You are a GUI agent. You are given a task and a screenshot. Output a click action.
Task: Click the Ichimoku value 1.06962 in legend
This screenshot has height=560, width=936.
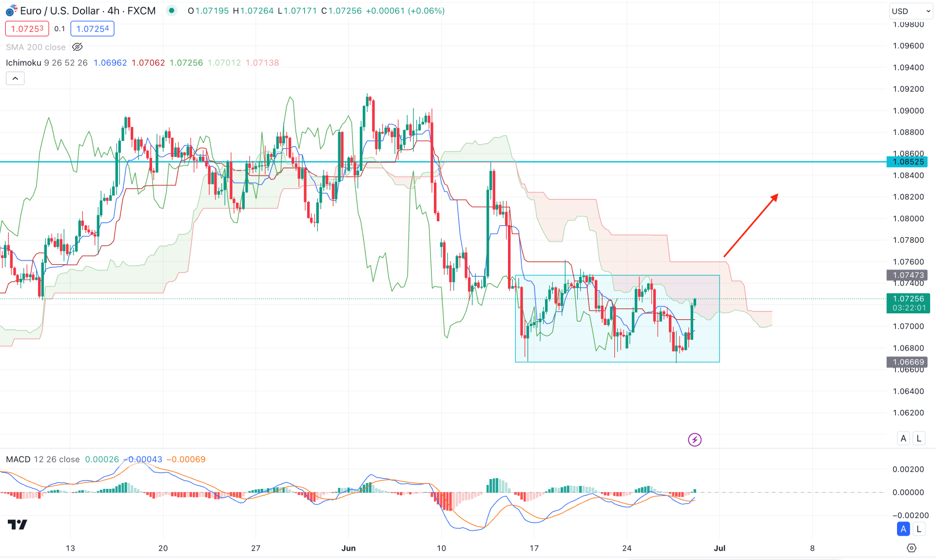pos(110,63)
